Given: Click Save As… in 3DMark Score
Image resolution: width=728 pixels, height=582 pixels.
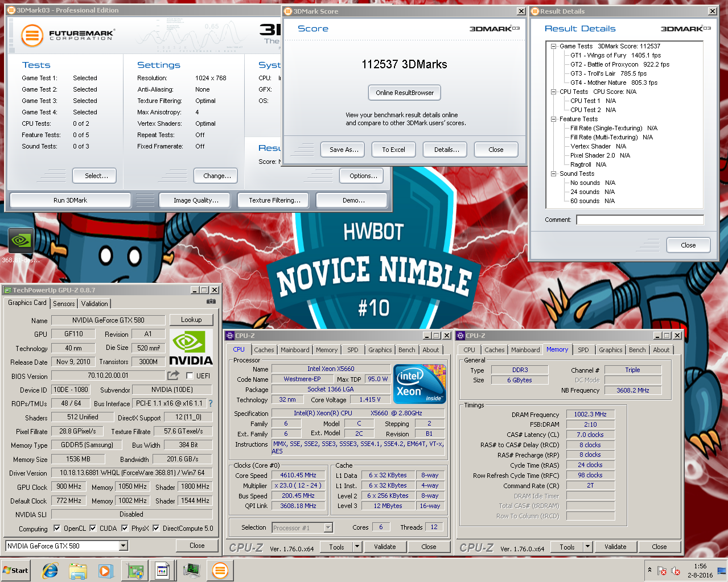Looking at the screenshot, I should (x=344, y=150).
